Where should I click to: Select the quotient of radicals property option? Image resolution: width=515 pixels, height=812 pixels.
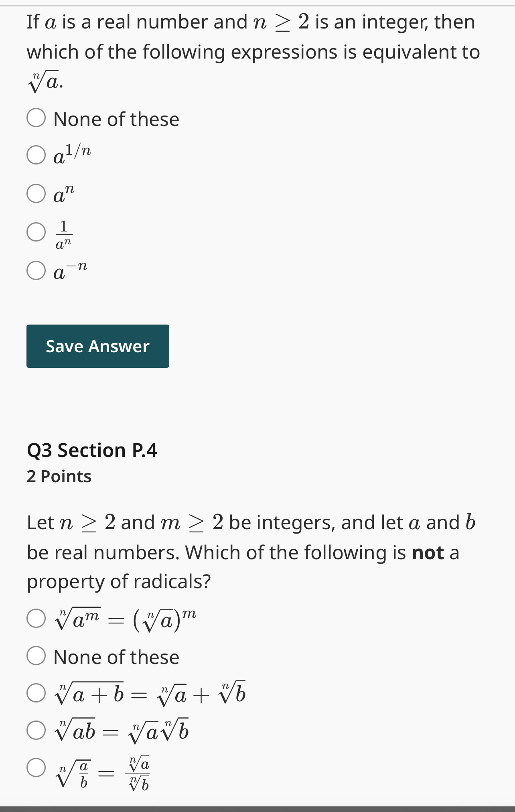(36, 768)
